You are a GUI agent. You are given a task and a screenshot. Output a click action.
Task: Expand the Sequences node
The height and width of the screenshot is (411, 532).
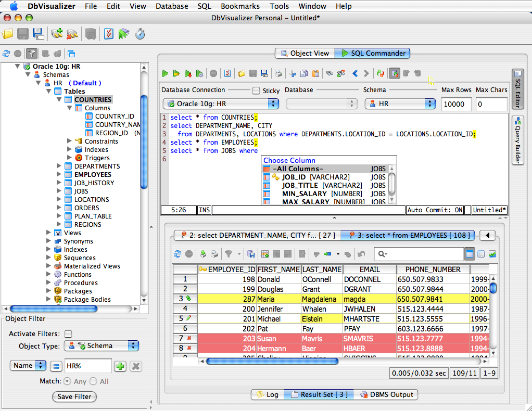click(48, 258)
